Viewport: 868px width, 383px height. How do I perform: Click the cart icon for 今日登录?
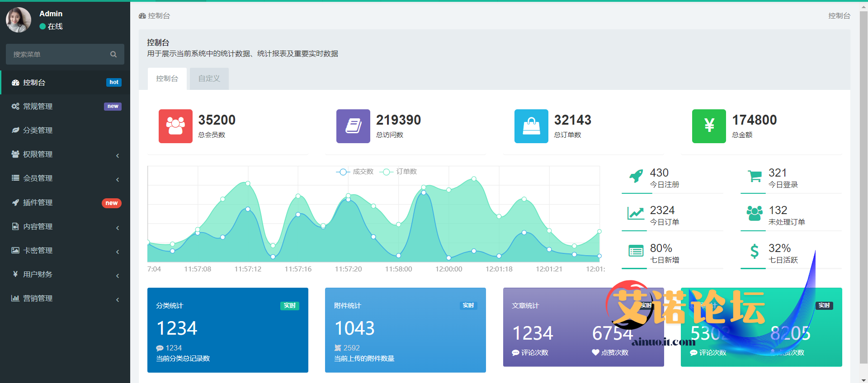click(x=755, y=176)
